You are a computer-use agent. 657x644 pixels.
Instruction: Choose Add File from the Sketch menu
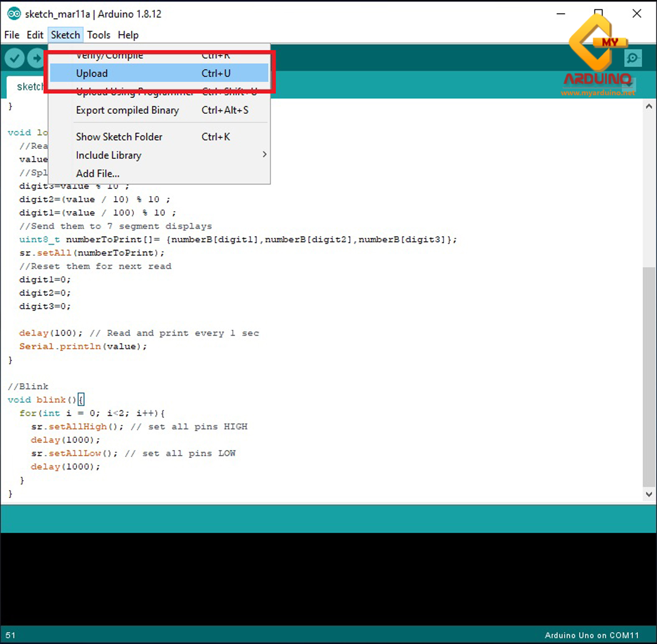[97, 173]
